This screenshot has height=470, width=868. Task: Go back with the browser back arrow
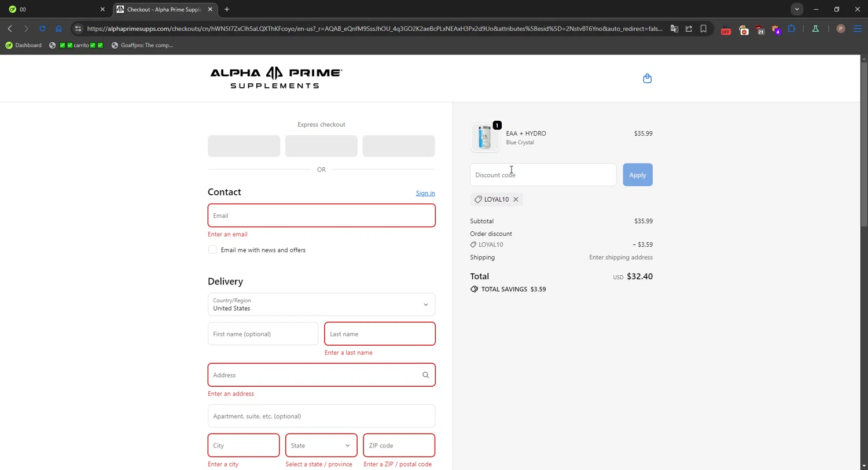point(10,29)
